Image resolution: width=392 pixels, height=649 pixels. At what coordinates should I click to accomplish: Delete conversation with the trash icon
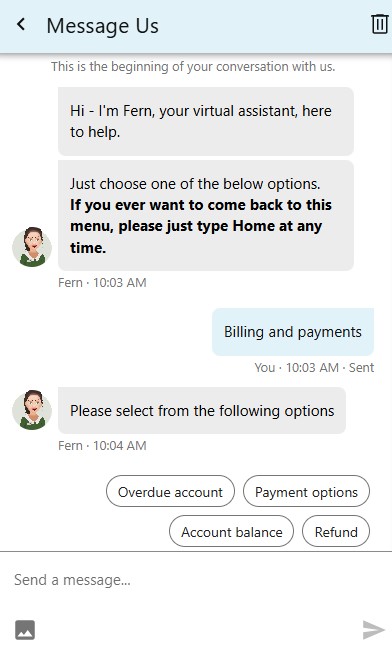pos(379,24)
